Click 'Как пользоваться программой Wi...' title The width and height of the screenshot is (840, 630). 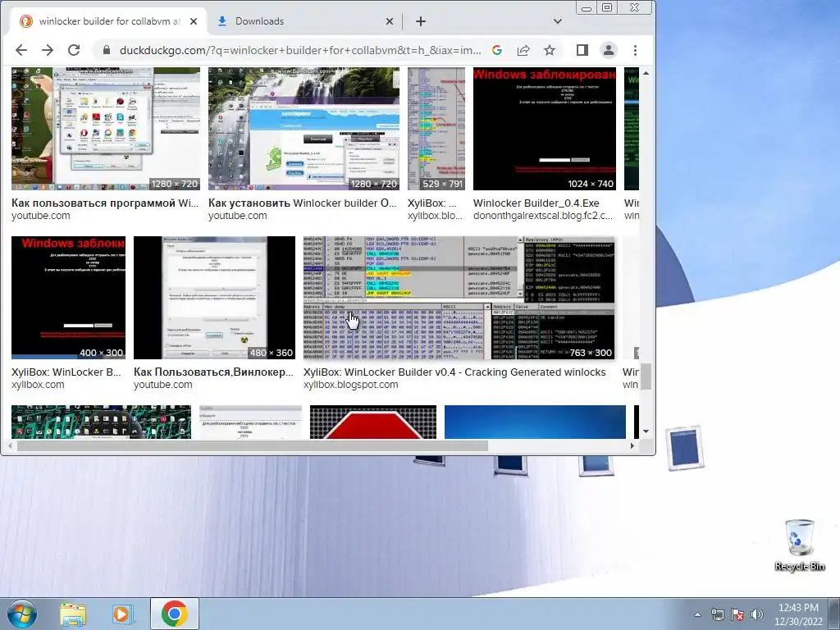pos(105,203)
